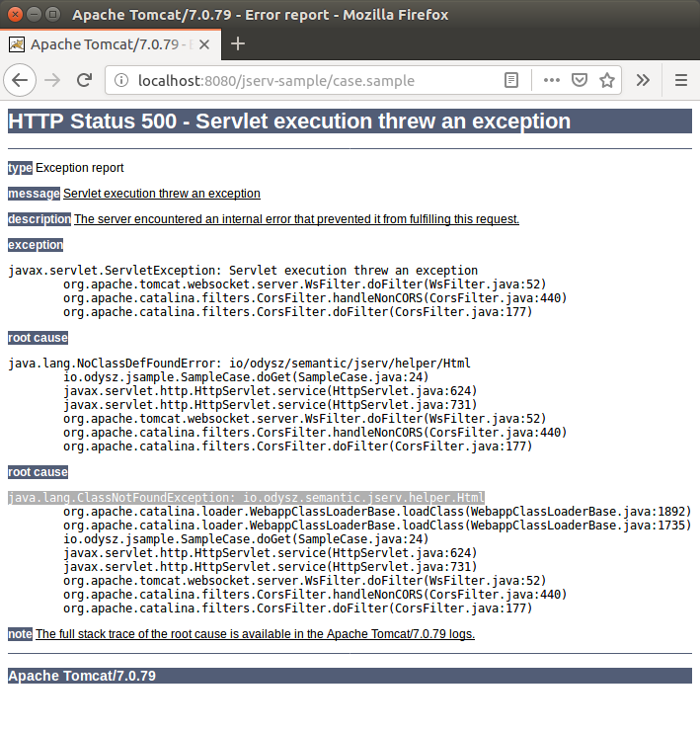Show site information icon in address bar

tap(121, 81)
